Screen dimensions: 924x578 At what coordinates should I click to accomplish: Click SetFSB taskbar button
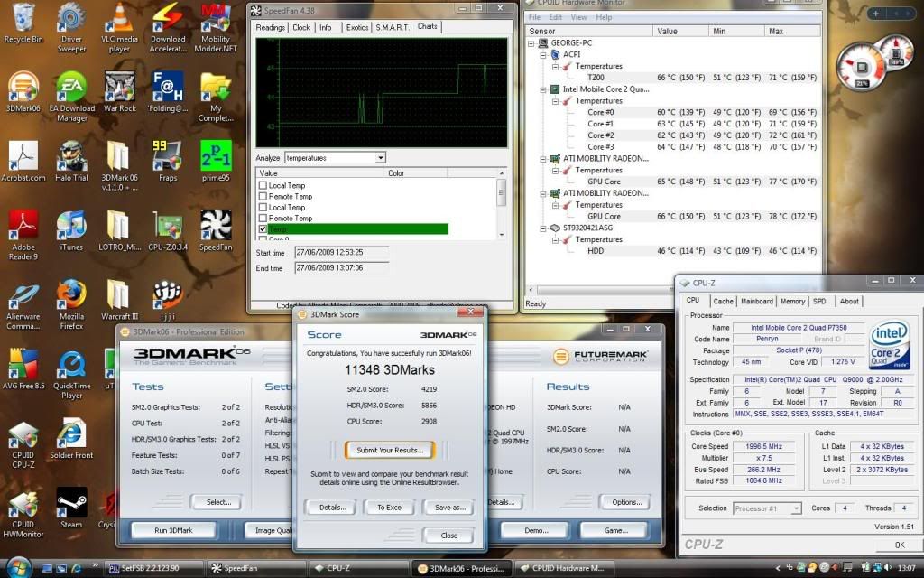point(152,568)
